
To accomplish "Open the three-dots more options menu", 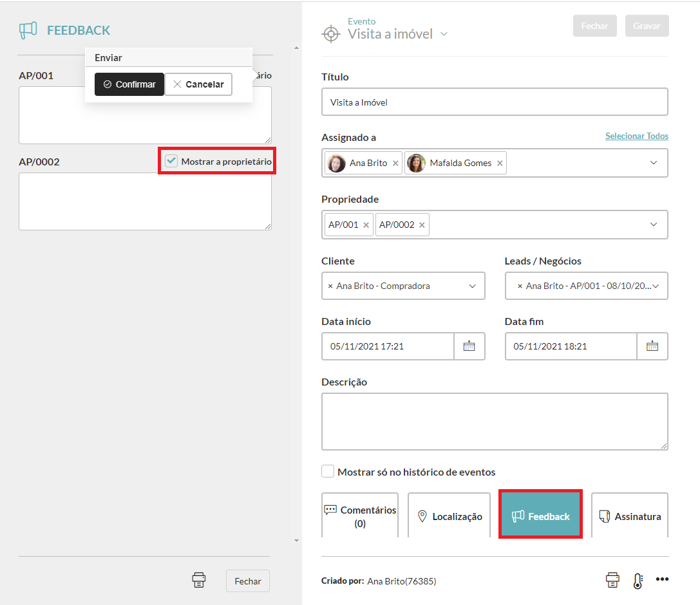I will click(662, 579).
